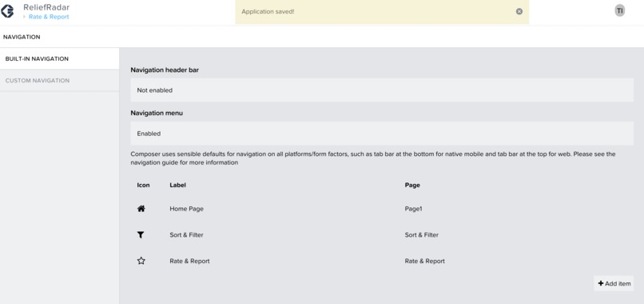The width and height of the screenshot is (644, 304).
Task: Select the Home Page label
Action: pos(186,209)
